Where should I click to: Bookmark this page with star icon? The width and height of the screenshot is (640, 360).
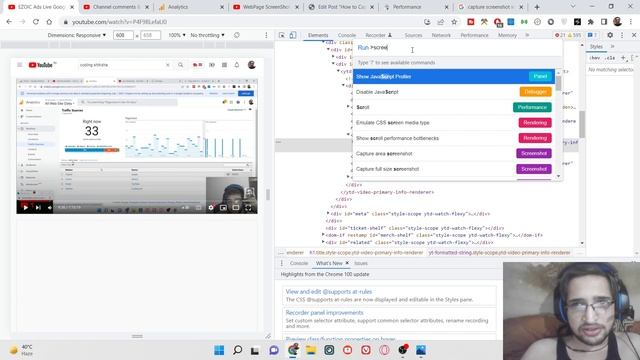pyautogui.click(x=454, y=22)
